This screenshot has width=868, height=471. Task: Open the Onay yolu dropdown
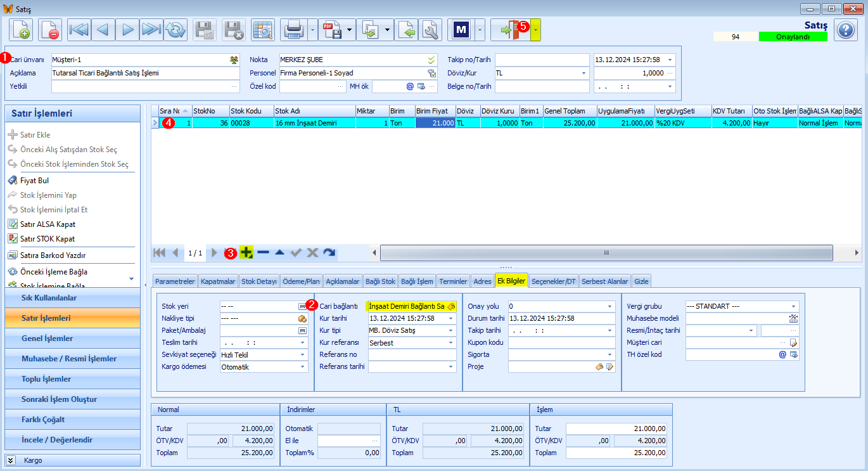pos(610,306)
